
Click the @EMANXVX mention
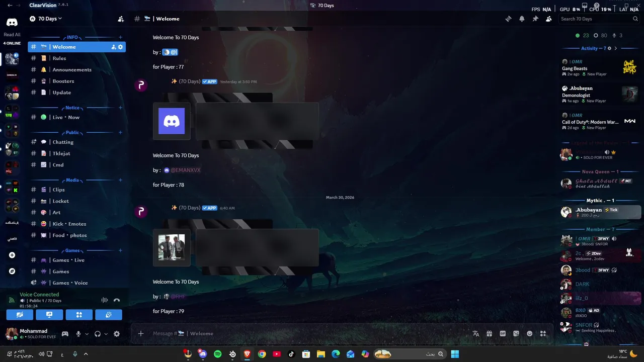[182, 170]
